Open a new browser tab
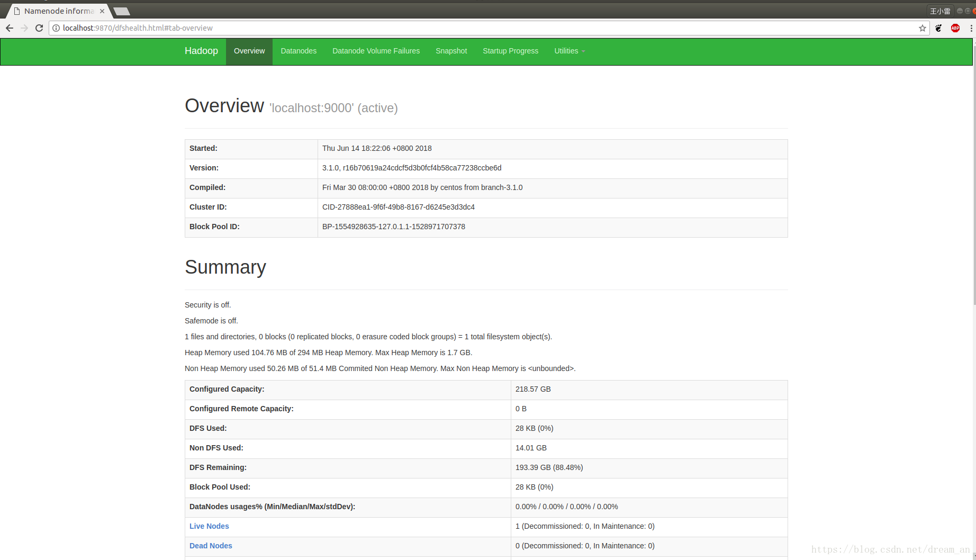976x560 pixels. [x=122, y=11]
